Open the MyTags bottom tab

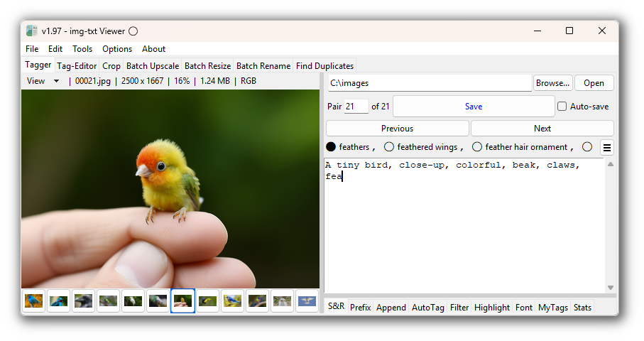pos(553,308)
